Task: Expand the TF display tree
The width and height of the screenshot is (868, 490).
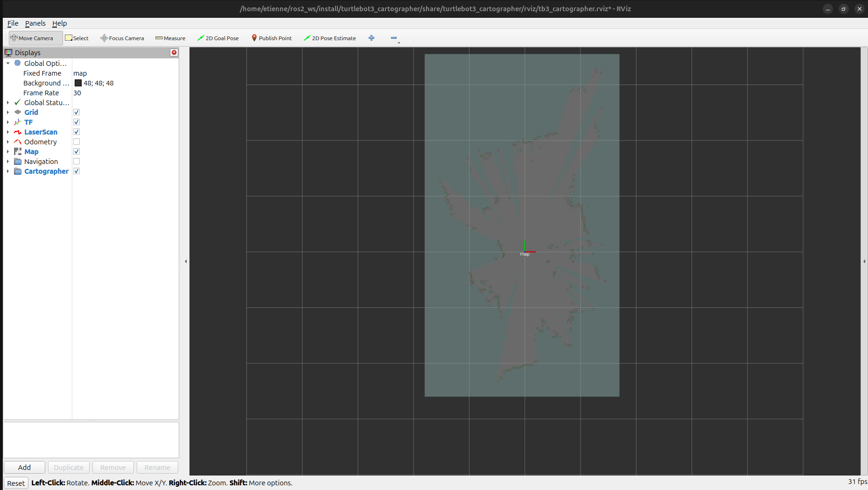Action: click(7, 122)
